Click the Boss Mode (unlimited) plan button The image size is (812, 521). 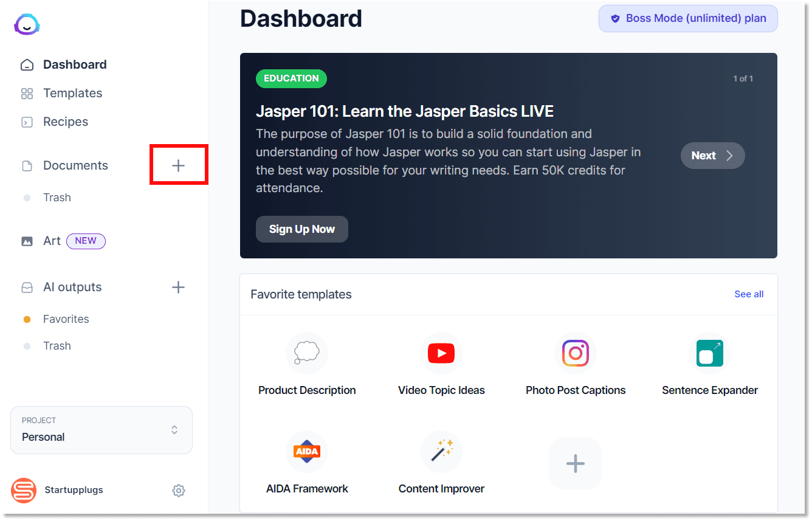pos(688,18)
